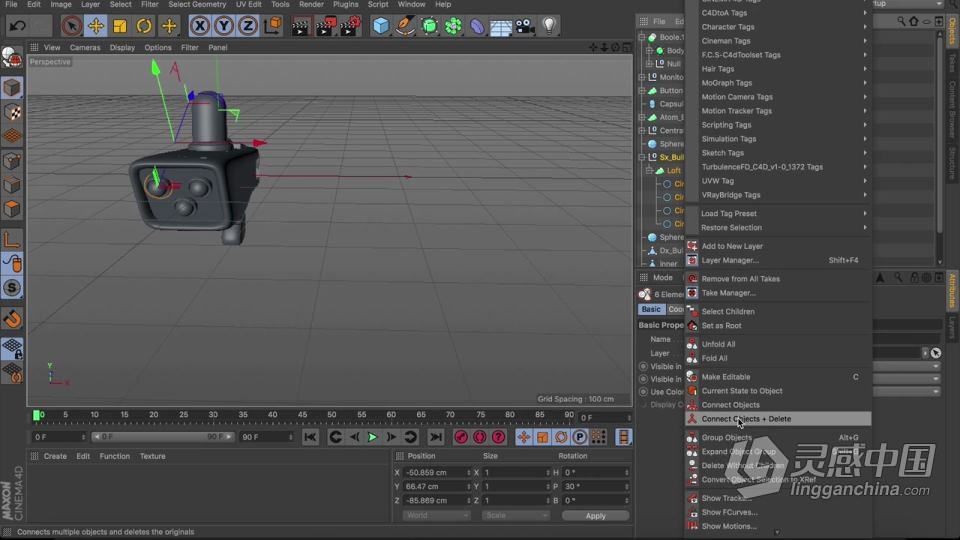Open the File menu
960x540 pixels.
coord(11,4)
